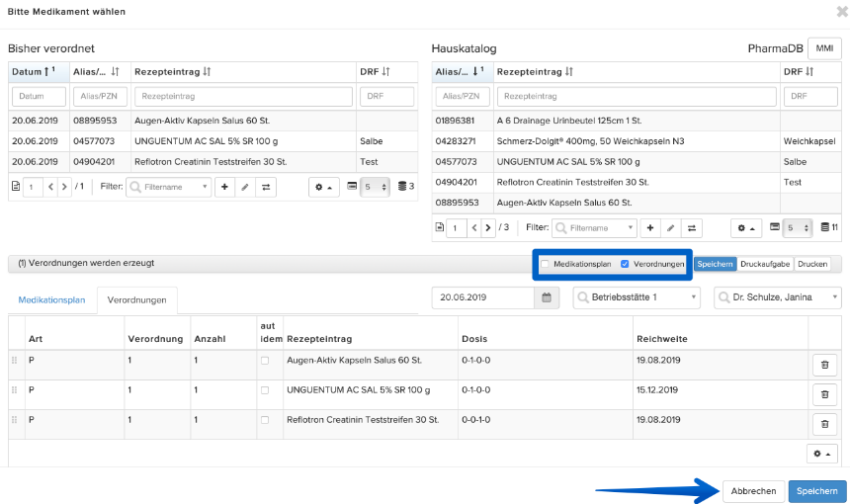850x504 pixels.
Task: Delete the Reflotron Creatinin Teststreifen row
Action: [824, 424]
